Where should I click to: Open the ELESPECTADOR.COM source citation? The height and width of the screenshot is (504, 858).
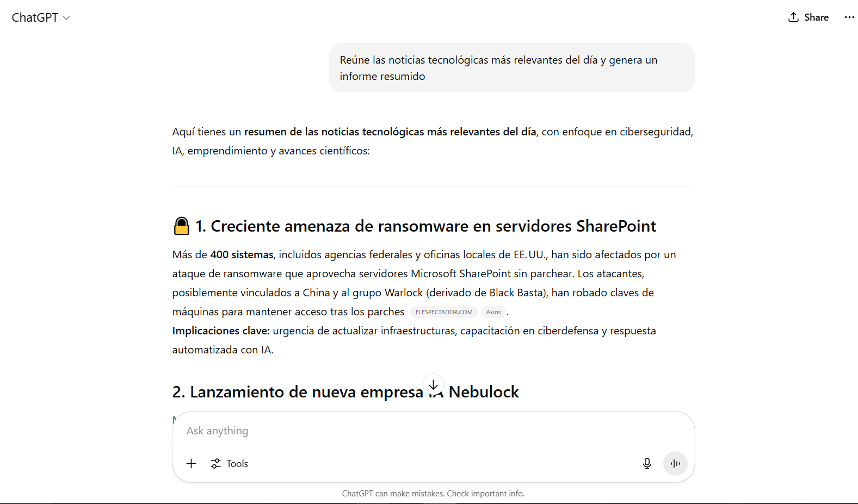coord(444,312)
